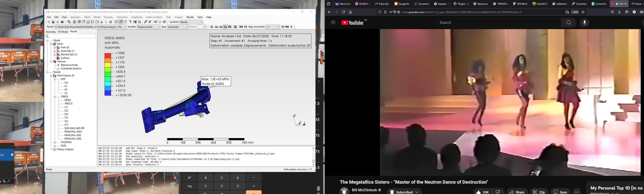
Task: Expand the TOSTRAIN field output node
Action: (x=55, y=142)
